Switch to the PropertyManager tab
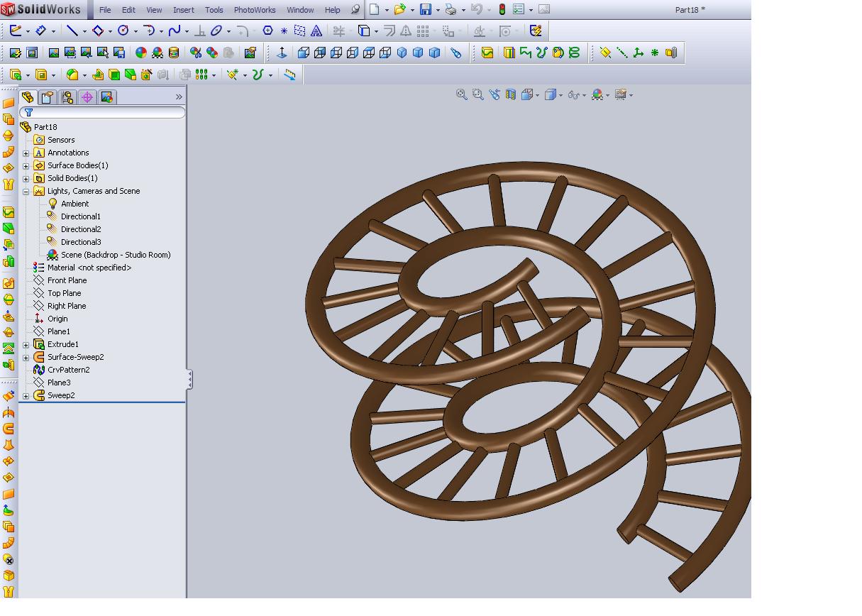862x616 pixels. coord(48,97)
